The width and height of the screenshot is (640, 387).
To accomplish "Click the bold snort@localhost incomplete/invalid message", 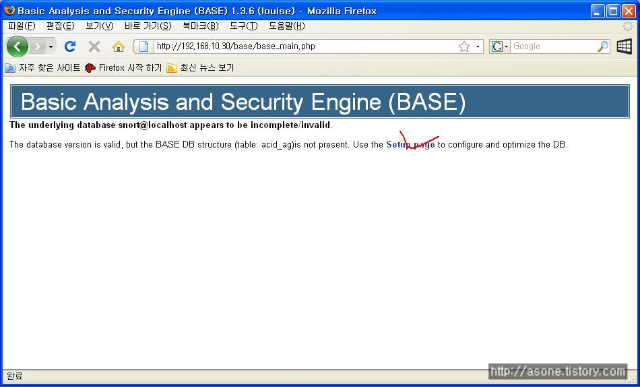I will (x=171, y=125).
